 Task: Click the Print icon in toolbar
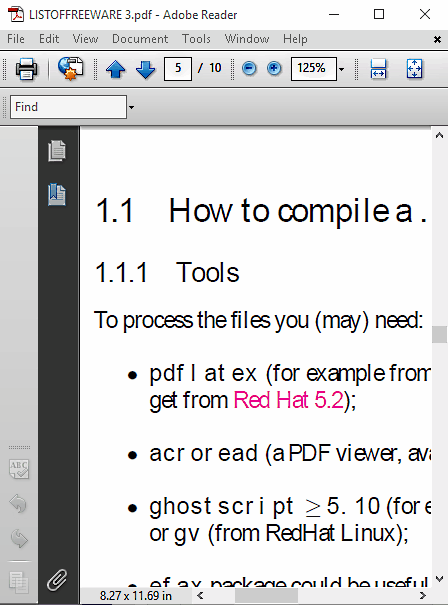26,69
